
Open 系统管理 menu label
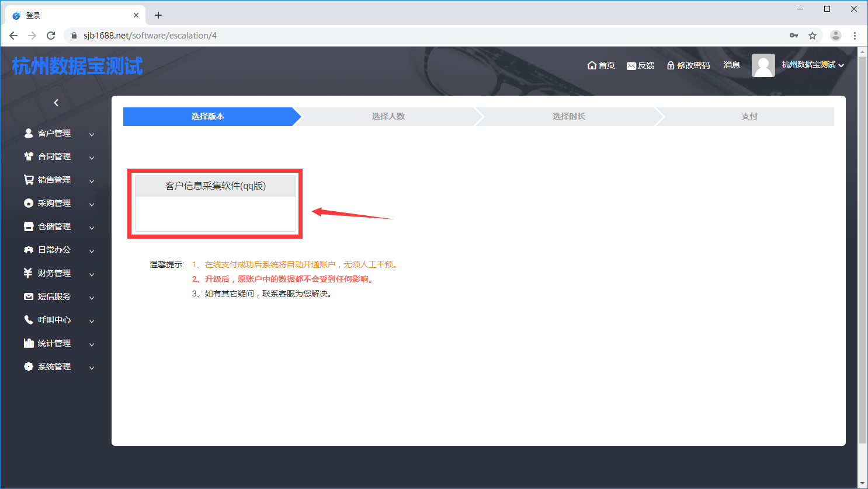click(54, 366)
